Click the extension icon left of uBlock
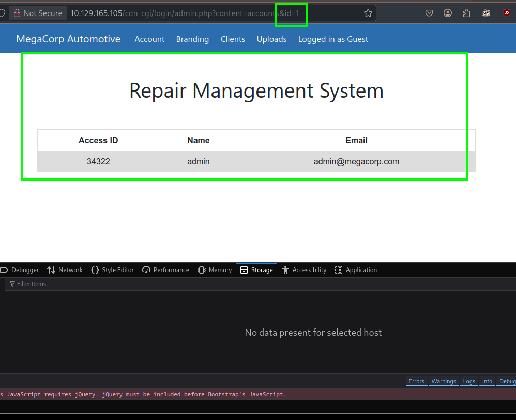 click(x=486, y=13)
